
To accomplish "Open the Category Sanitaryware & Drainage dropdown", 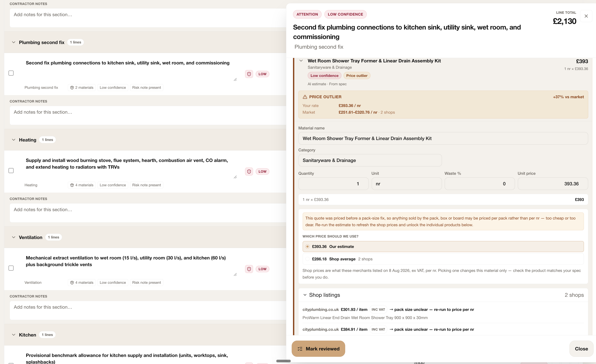I will pyautogui.click(x=370, y=160).
